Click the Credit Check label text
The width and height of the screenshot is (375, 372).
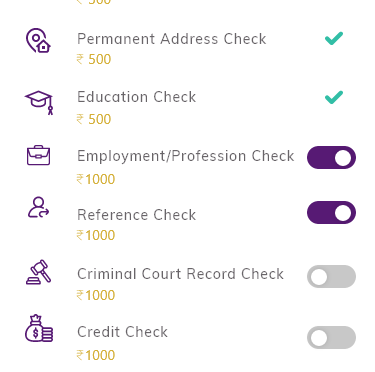point(122,332)
